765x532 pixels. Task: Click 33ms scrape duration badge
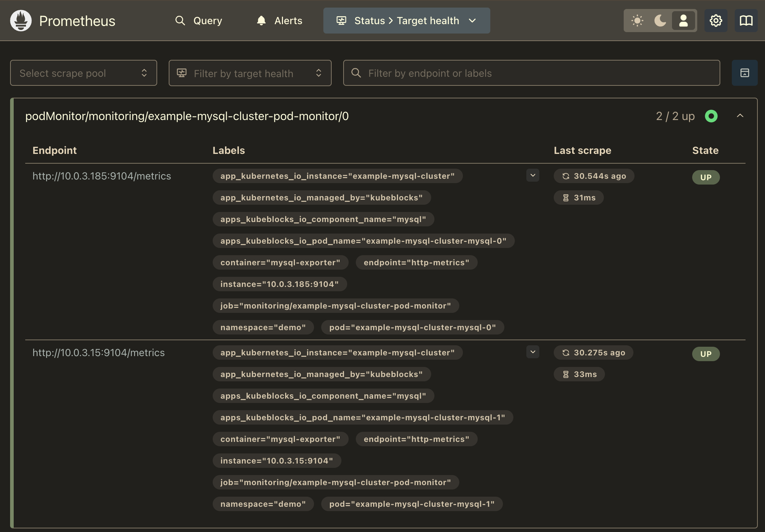579,374
